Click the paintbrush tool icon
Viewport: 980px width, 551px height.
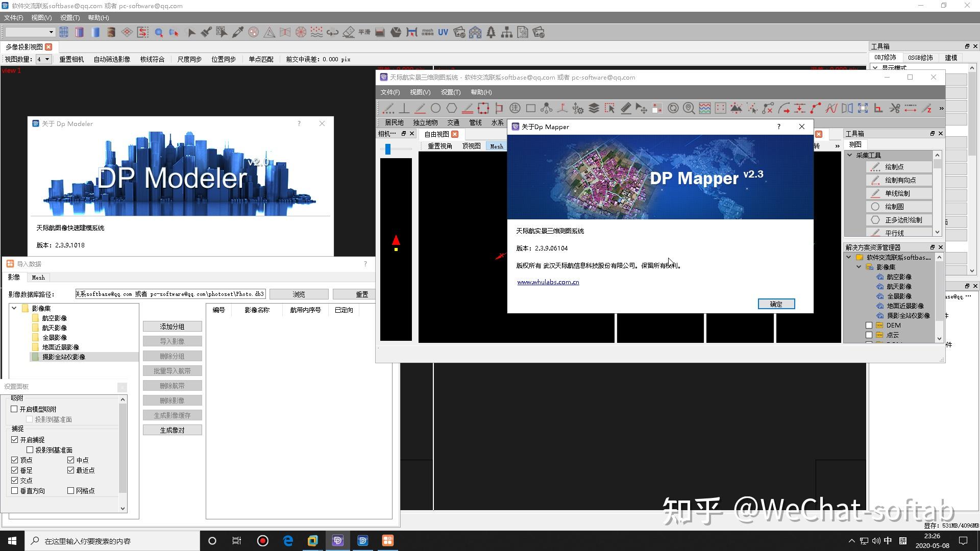pyautogui.click(x=206, y=32)
